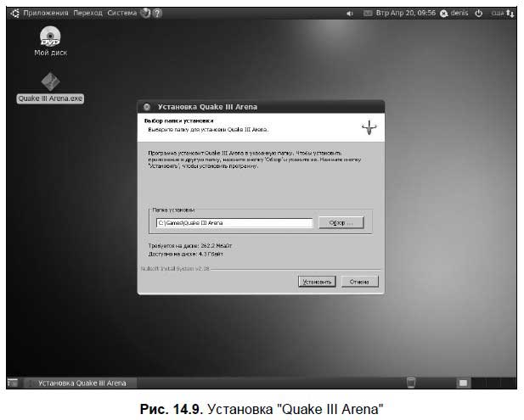
Task: Click the Ubuntu logo in top panel
Action: coord(15,14)
